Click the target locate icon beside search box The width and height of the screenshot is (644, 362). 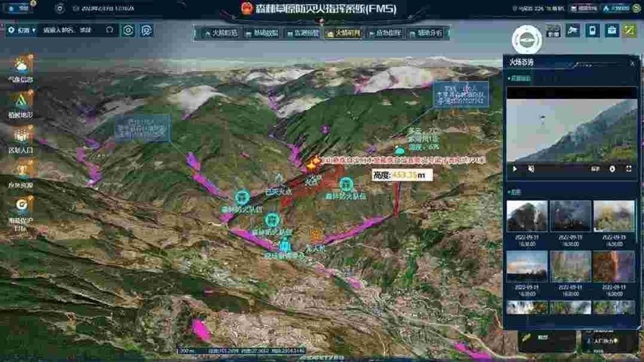pyautogui.click(x=129, y=30)
